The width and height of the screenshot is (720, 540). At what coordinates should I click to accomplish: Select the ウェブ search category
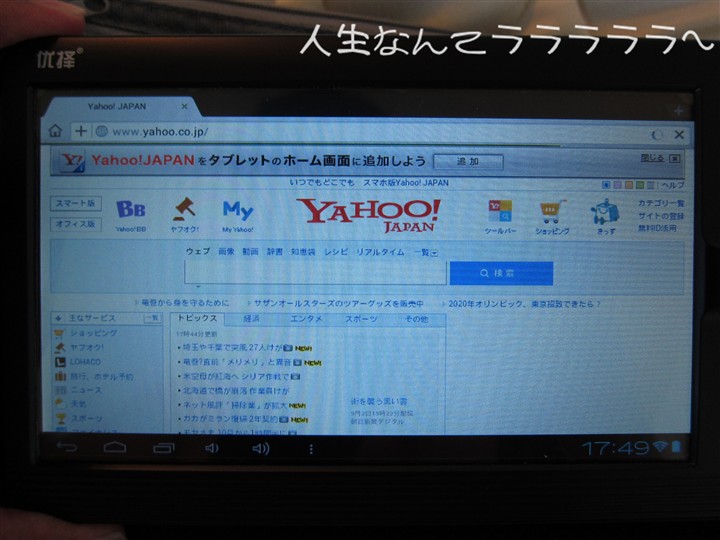point(198,251)
